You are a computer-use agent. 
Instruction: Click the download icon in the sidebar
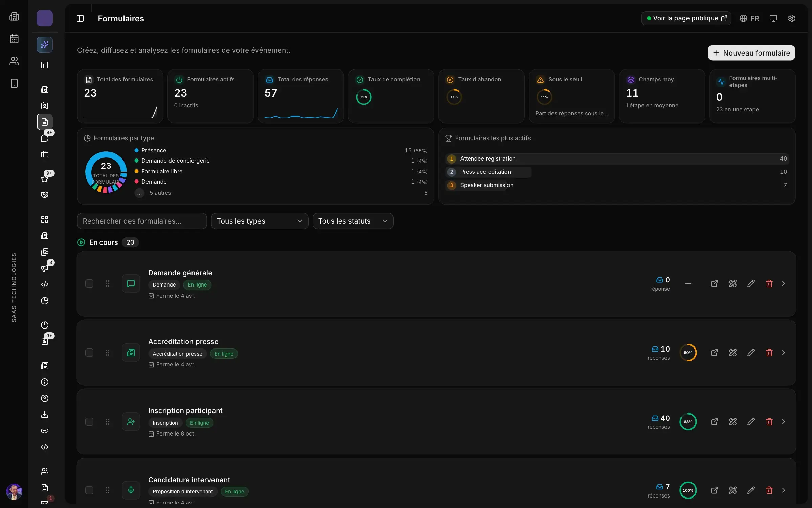(45, 415)
